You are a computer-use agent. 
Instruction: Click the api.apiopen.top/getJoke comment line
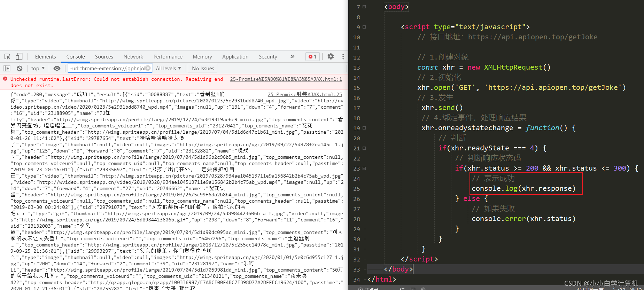pyautogui.click(x=507, y=37)
